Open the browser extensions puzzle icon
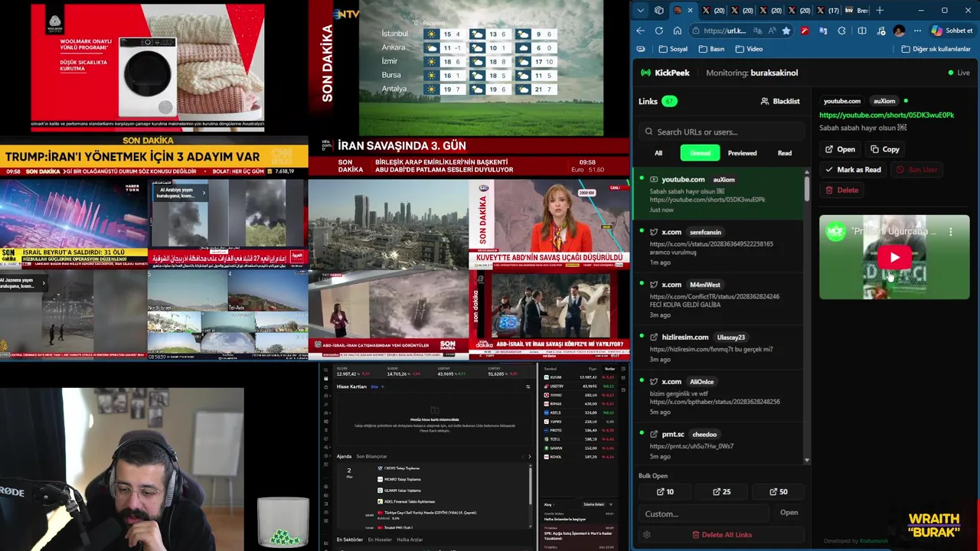This screenshot has height=551, width=980. click(842, 31)
